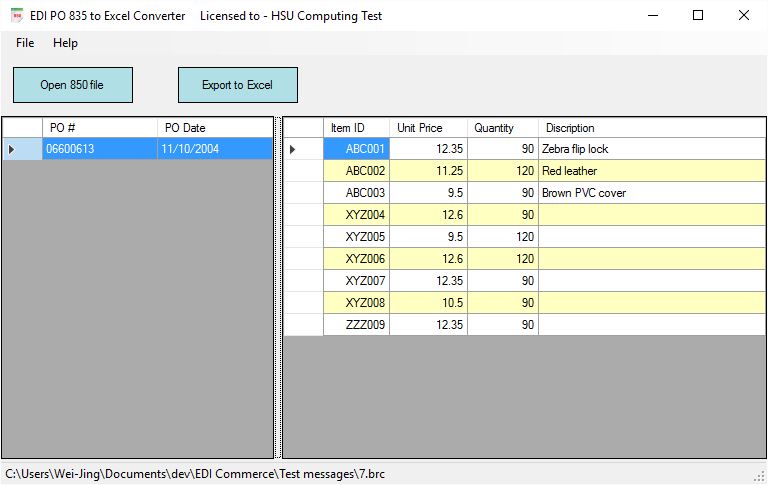Click Quantity column header

point(503,128)
